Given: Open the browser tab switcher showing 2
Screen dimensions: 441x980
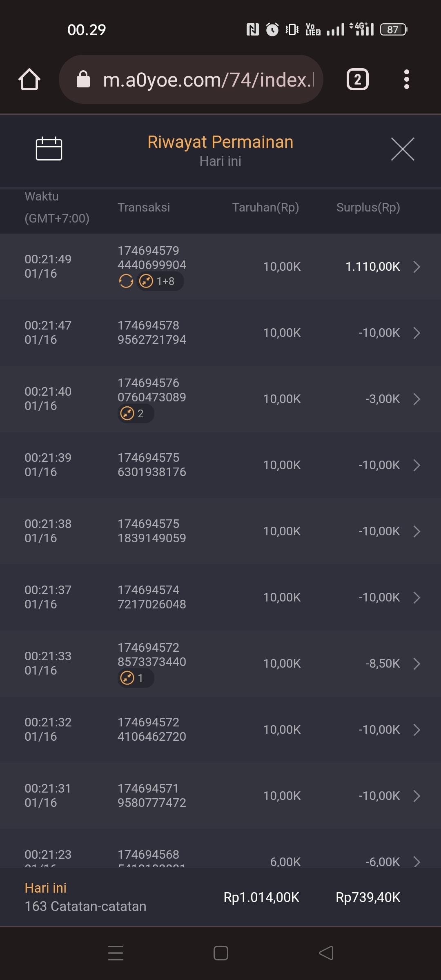Looking at the screenshot, I should coord(358,79).
